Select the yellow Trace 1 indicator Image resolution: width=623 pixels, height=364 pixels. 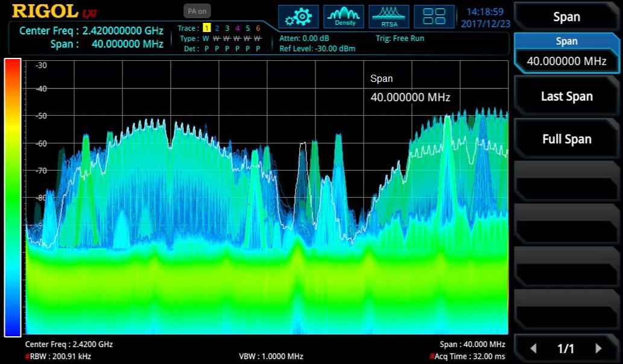click(206, 28)
